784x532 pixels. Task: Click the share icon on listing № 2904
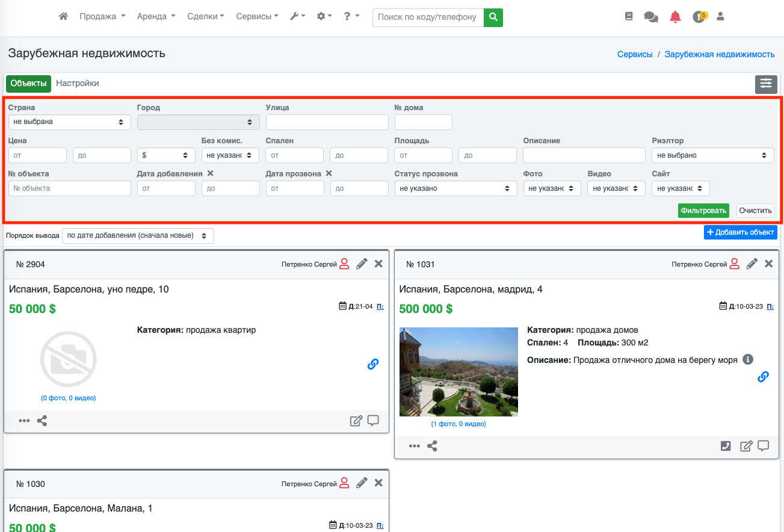[x=42, y=421]
